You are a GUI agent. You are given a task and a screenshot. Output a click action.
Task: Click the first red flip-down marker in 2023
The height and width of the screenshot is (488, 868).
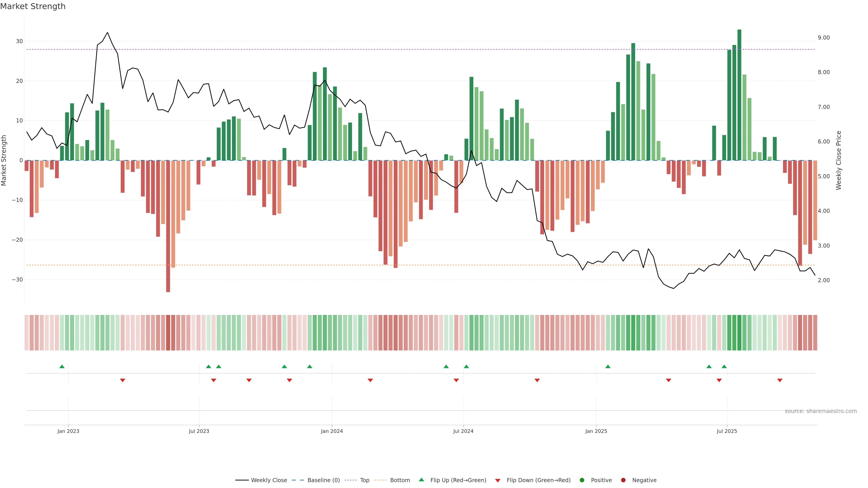pos(123,380)
